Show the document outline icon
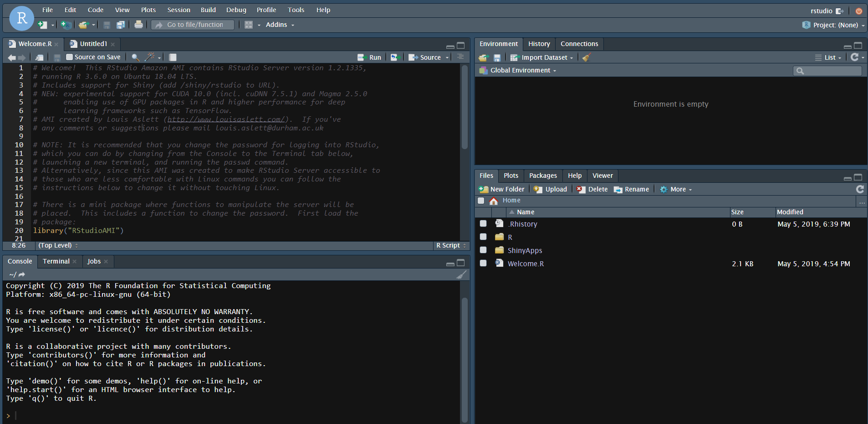868x424 pixels. (460, 57)
